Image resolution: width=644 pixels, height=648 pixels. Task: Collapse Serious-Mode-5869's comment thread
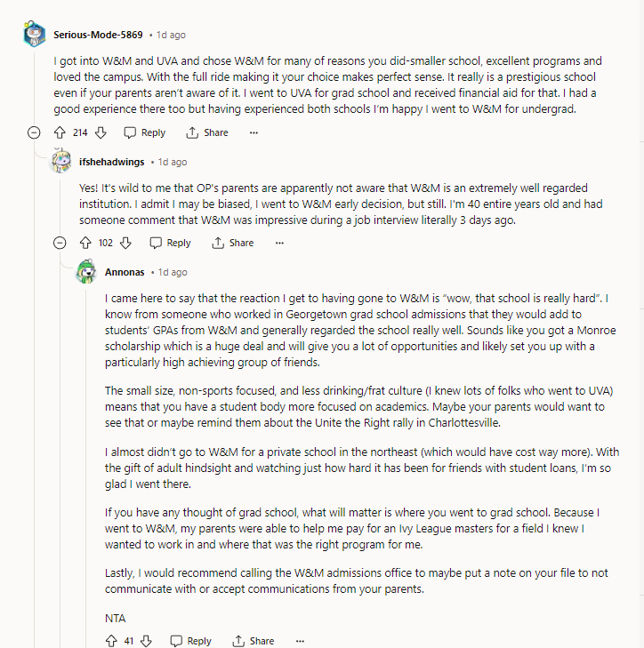click(34, 132)
